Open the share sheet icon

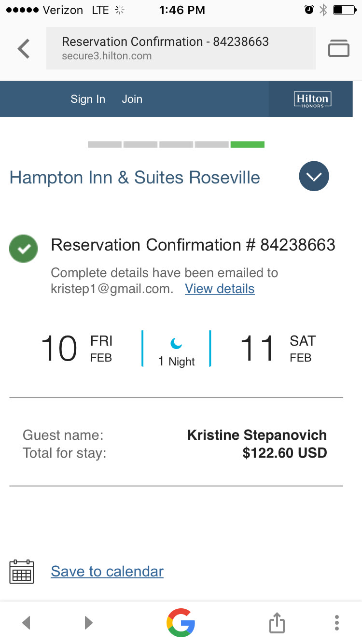tap(277, 622)
